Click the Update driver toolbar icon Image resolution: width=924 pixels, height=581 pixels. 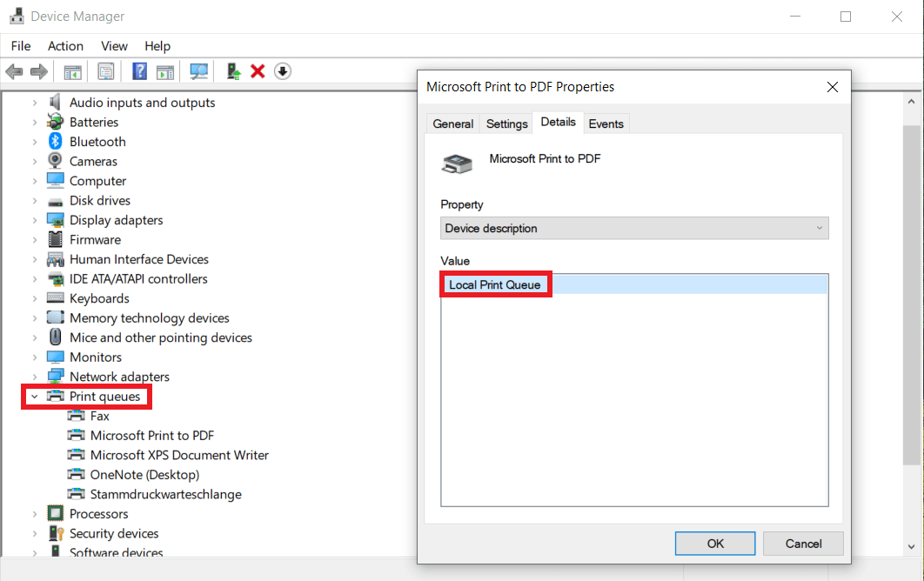232,70
